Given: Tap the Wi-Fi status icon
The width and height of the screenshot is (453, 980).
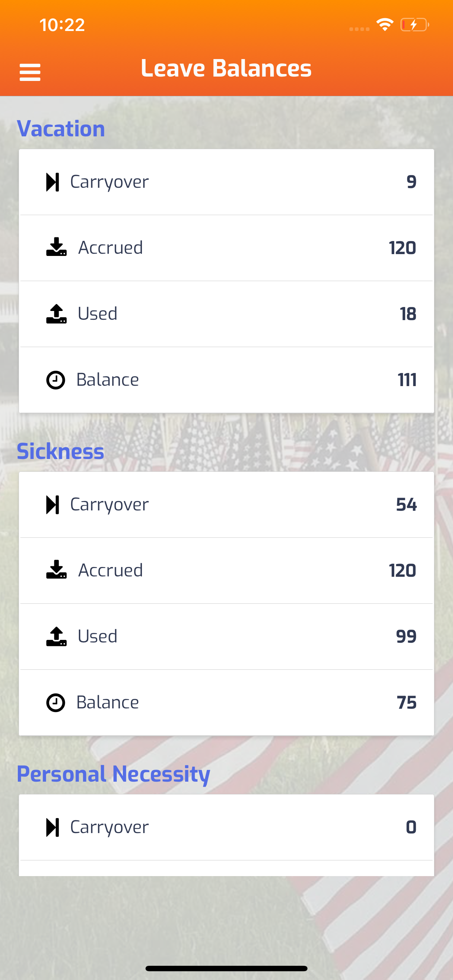Looking at the screenshot, I should pyautogui.click(x=385, y=25).
